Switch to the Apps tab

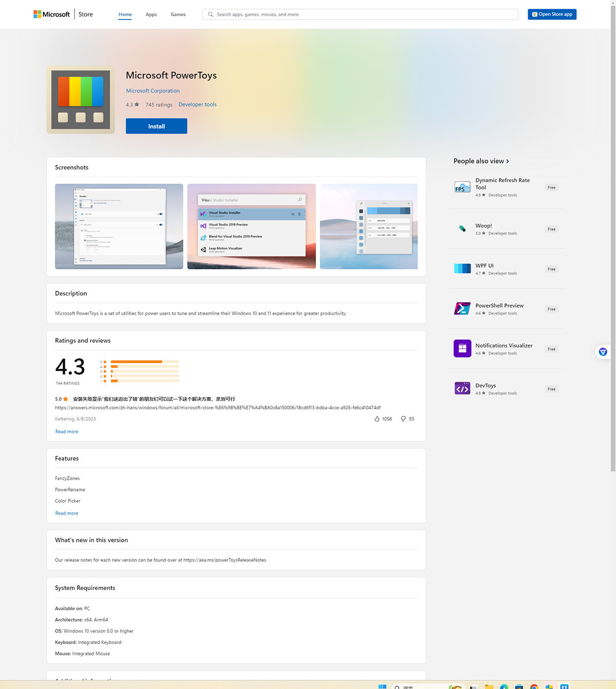(x=151, y=14)
